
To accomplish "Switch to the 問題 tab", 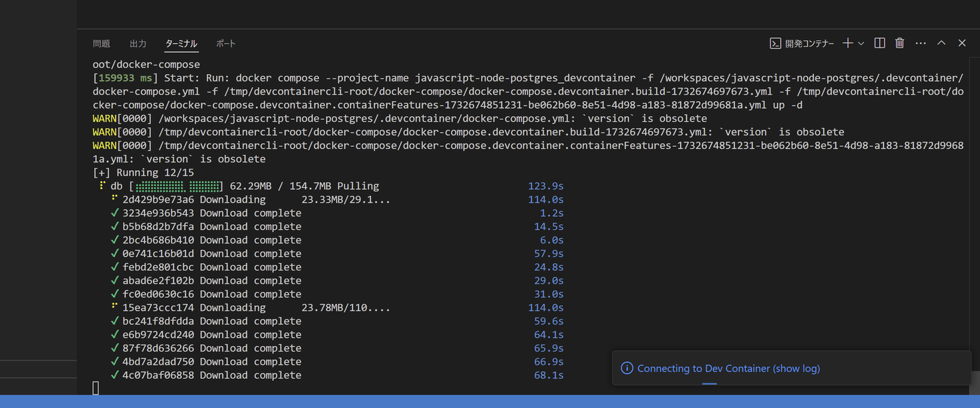I will coord(101,44).
